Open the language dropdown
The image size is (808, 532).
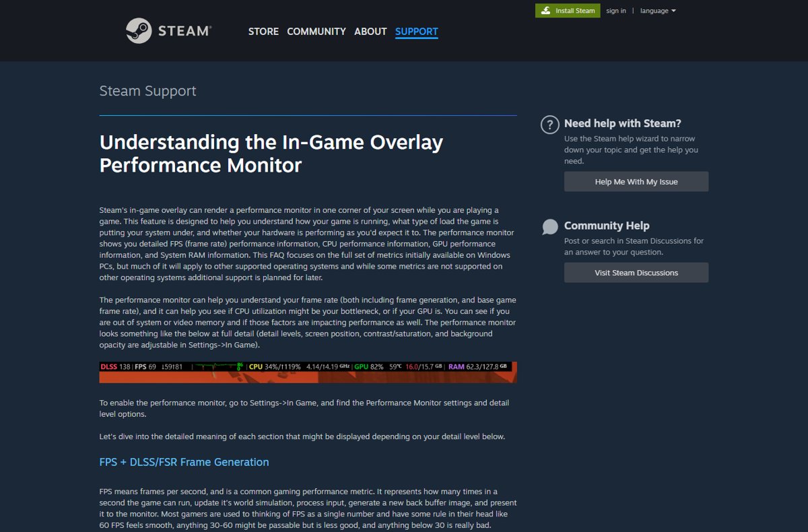(658, 11)
